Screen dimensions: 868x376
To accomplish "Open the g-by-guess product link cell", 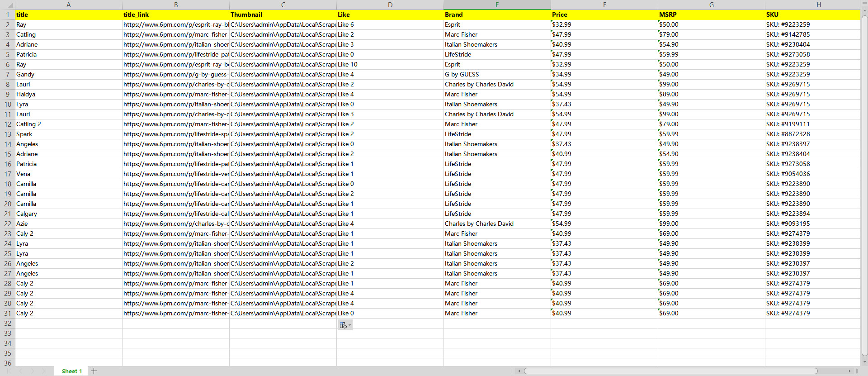I will coord(176,74).
